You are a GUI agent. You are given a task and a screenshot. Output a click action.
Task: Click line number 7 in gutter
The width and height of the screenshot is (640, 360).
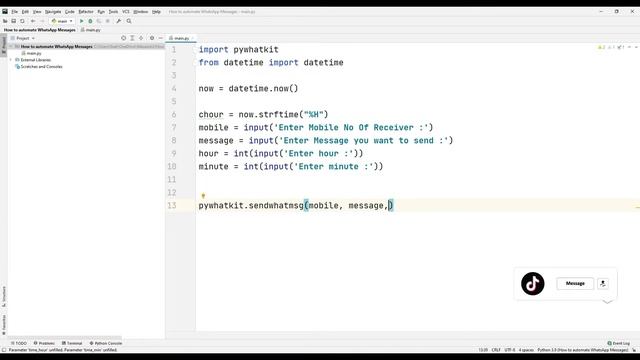coord(173,127)
